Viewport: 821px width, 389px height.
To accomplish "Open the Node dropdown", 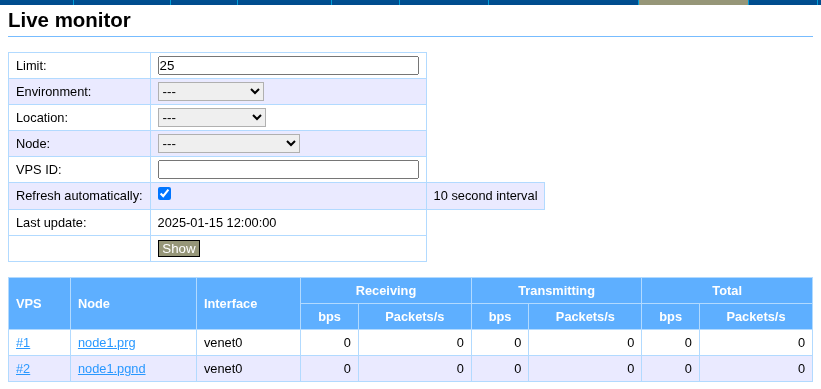I will 229,143.
